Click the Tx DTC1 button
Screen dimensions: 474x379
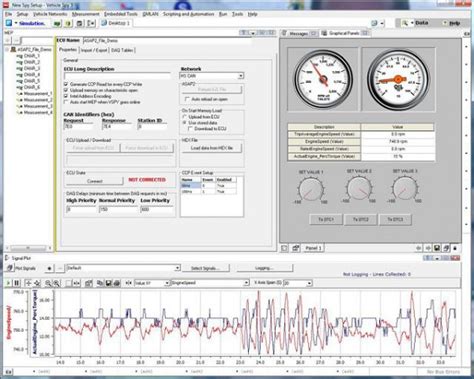tap(325, 219)
